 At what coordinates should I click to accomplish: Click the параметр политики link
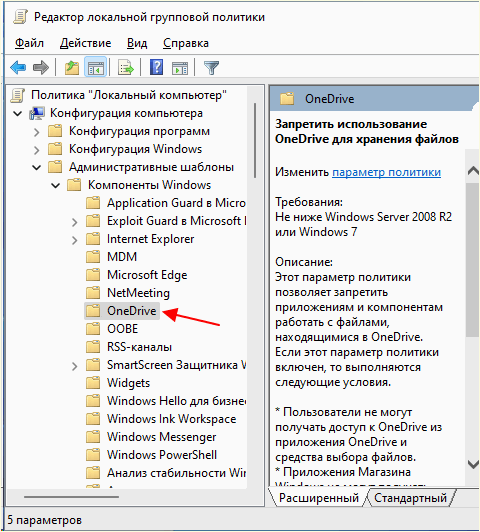point(386,172)
